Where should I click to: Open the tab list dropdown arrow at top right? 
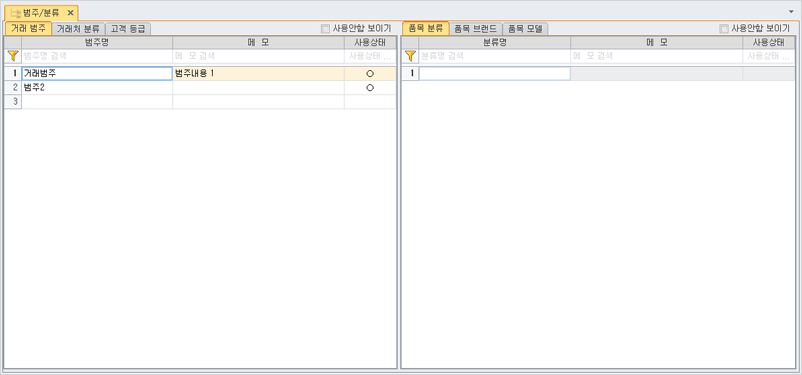(x=791, y=11)
